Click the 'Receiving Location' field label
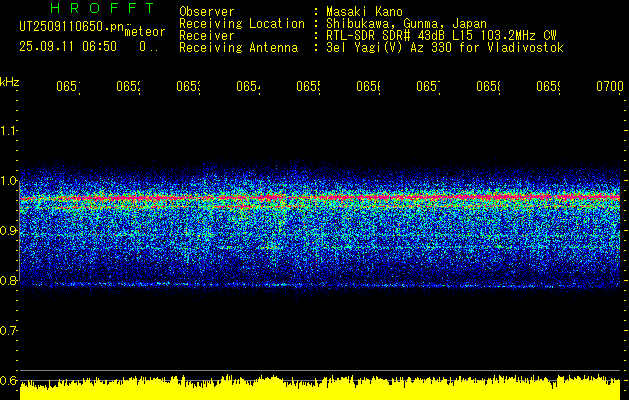 pyautogui.click(x=242, y=24)
